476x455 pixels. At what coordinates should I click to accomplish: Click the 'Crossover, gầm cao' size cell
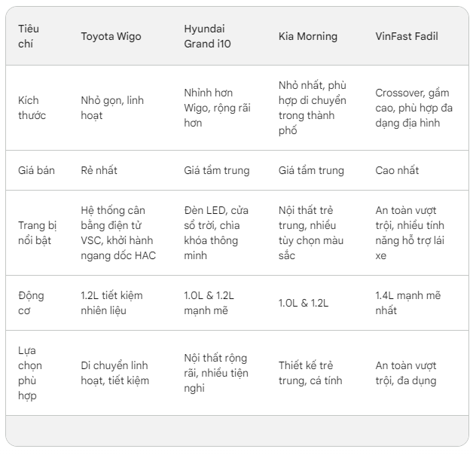coord(413,108)
